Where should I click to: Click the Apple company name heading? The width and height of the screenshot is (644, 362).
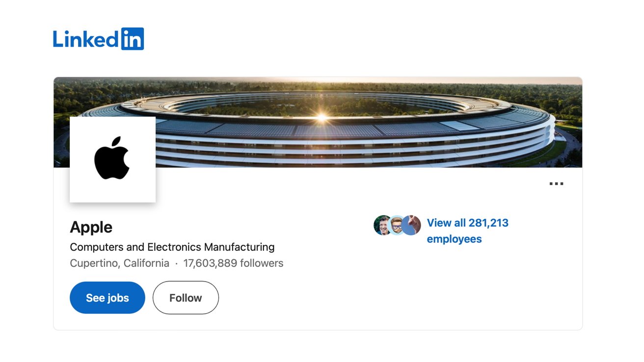point(91,227)
